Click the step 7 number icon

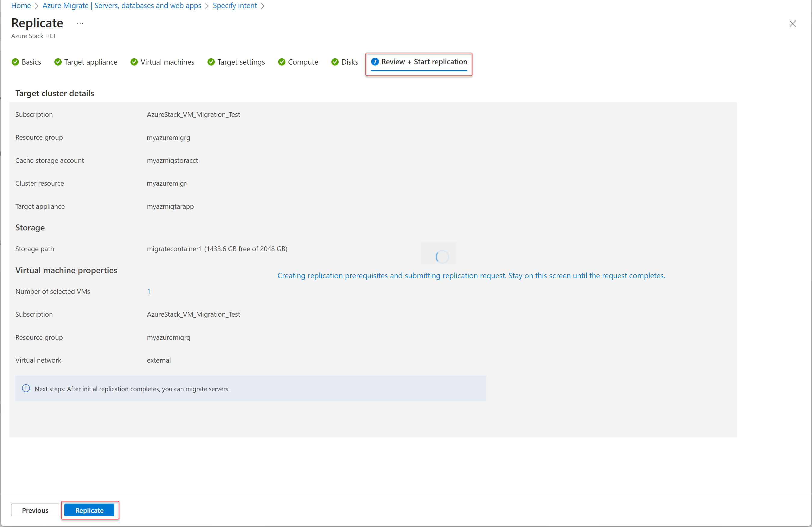(x=375, y=62)
